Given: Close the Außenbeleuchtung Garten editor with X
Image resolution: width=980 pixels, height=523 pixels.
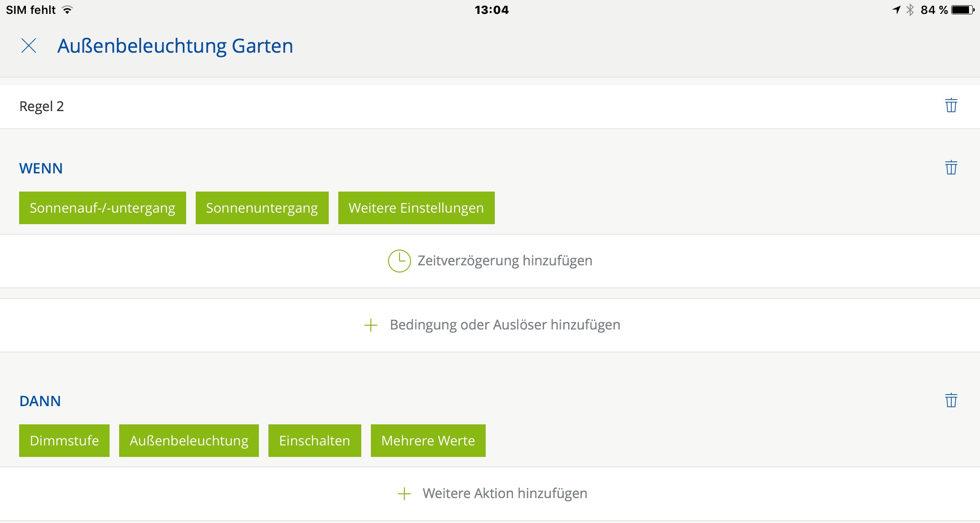Looking at the screenshot, I should (x=29, y=46).
